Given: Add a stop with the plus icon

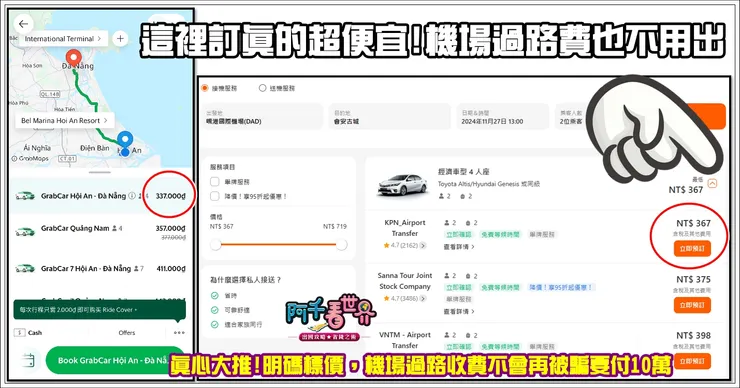Looking at the screenshot, I should coord(120,39).
